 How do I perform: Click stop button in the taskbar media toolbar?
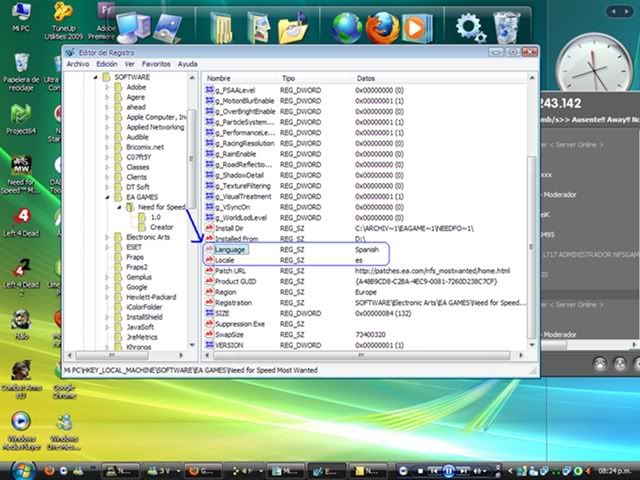(x=420, y=471)
